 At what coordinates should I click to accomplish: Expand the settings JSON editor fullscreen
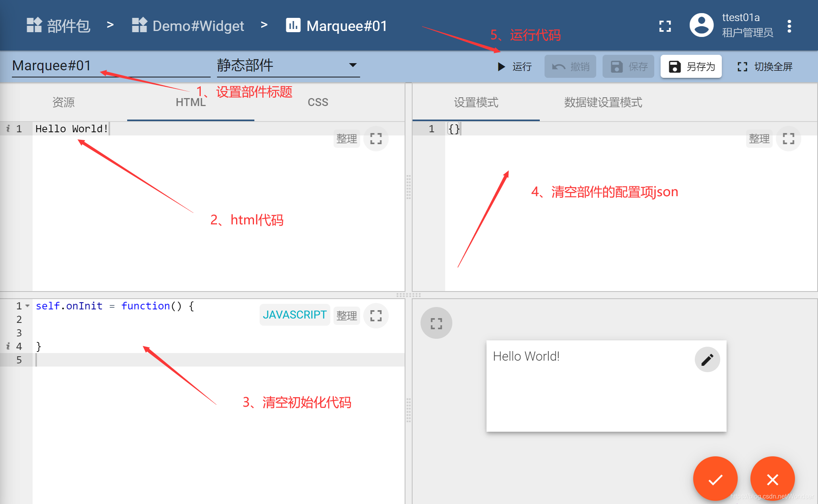pyautogui.click(x=788, y=139)
